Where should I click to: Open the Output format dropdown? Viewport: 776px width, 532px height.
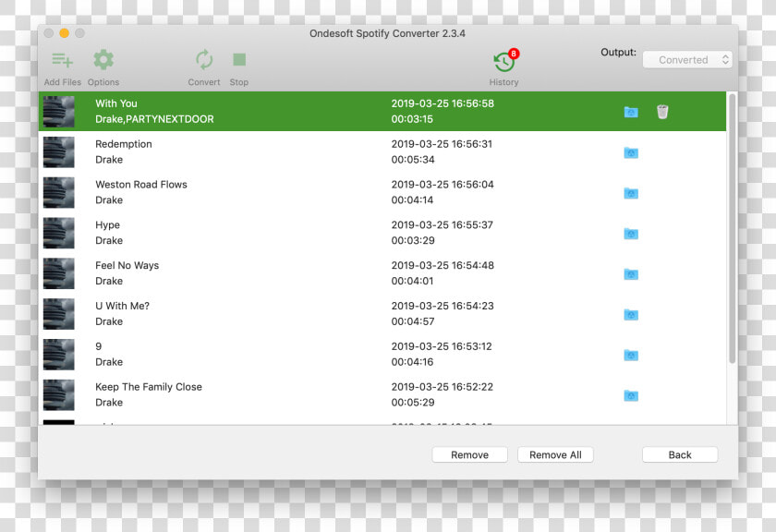(687, 60)
